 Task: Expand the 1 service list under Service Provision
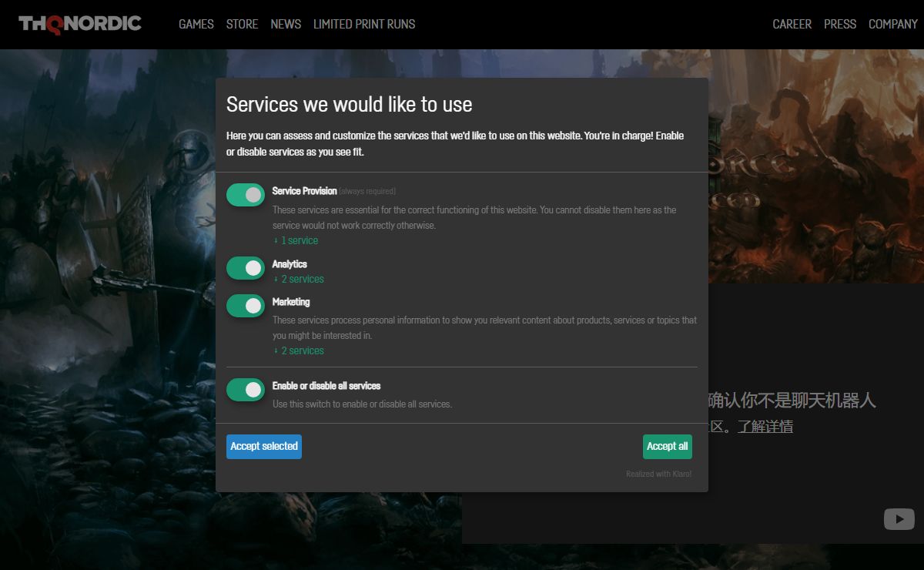pyautogui.click(x=296, y=240)
